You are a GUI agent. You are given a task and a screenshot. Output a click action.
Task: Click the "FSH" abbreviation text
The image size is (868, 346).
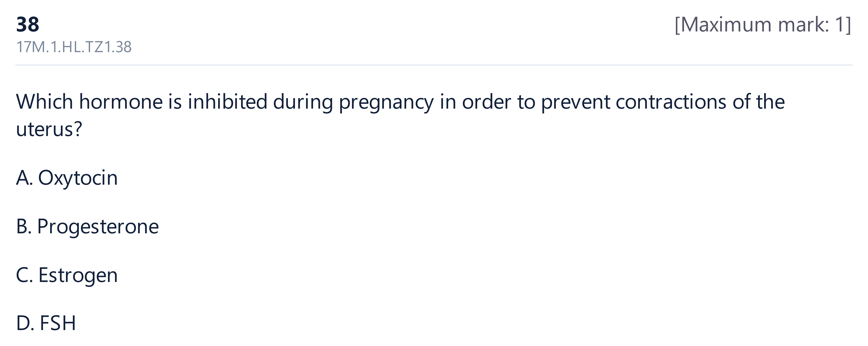[58, 323]
